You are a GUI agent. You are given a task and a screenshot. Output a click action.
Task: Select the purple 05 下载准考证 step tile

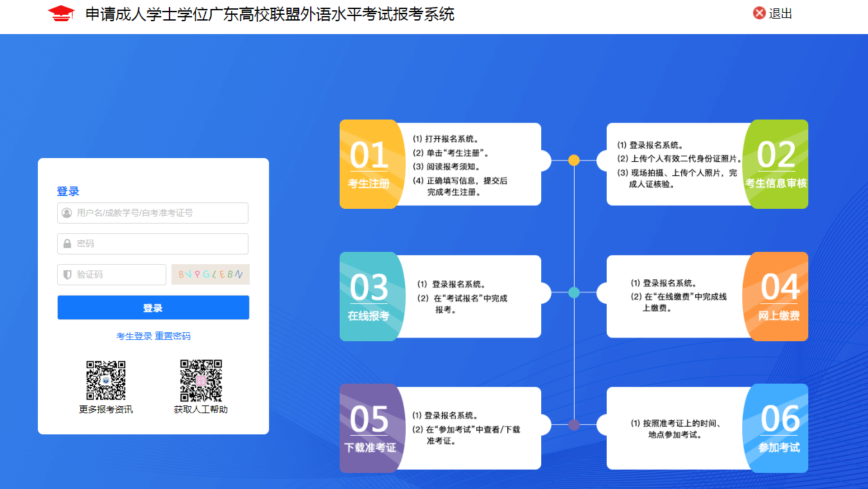pyautogui.click(x=369, y=428)
